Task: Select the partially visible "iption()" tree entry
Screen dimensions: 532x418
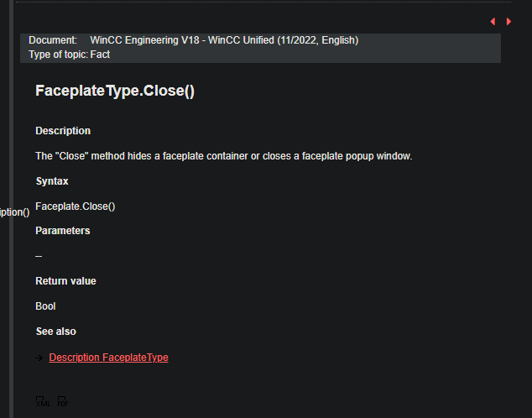Action: point(14,212)
